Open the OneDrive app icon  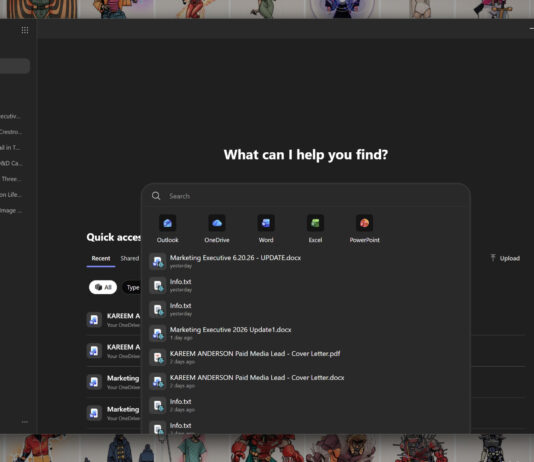(217, 223)
